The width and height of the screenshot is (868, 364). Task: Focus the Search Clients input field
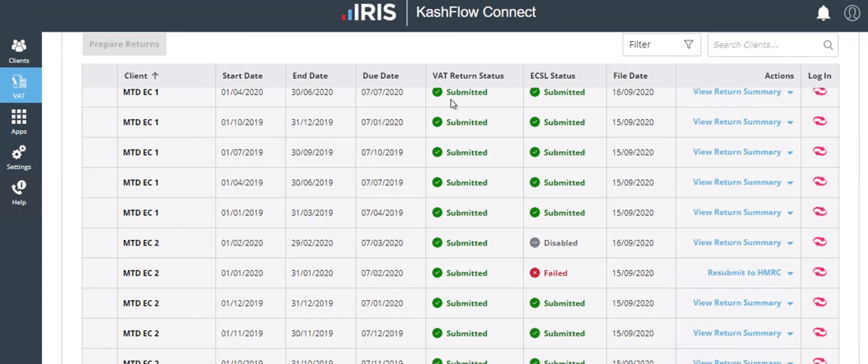tap(765, 45)
